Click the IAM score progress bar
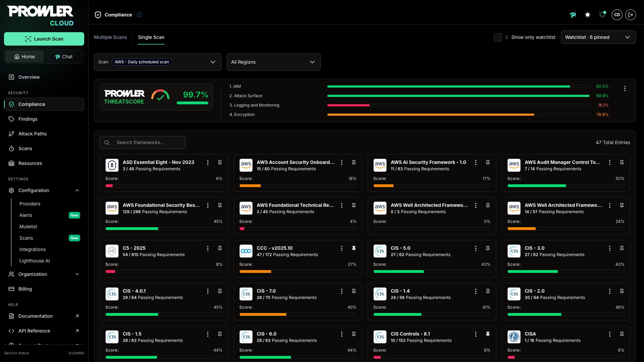Viewport: 644px width, 362px height. pos(458,86)
